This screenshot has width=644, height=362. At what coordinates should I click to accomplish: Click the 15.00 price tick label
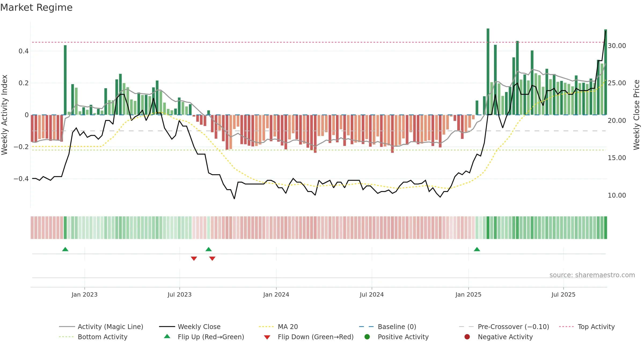coord(617,158)
